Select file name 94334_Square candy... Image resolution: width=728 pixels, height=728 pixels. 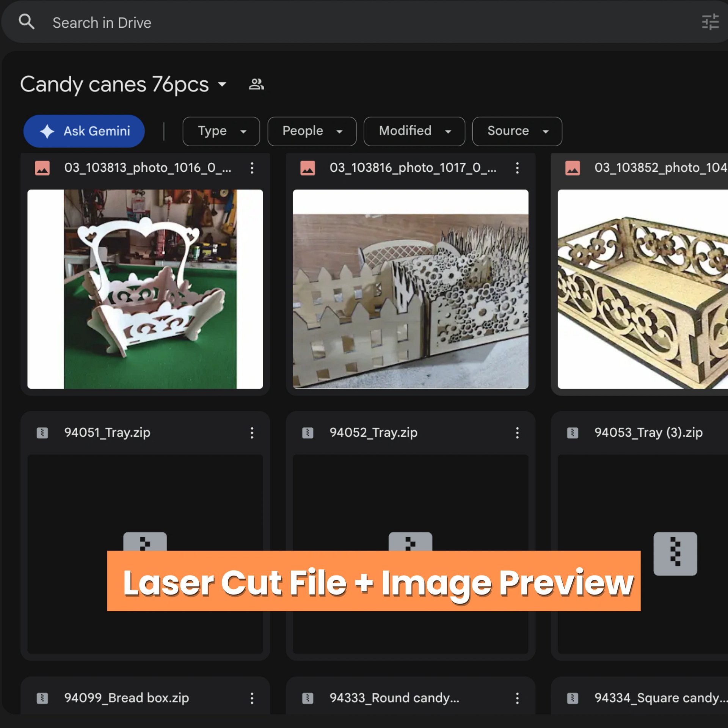coord(661,698)
